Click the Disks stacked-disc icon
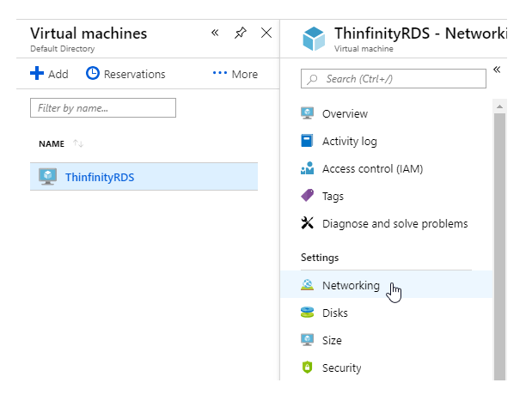Image resolution: width=532 pixels, height=407 pixels. 307,312
